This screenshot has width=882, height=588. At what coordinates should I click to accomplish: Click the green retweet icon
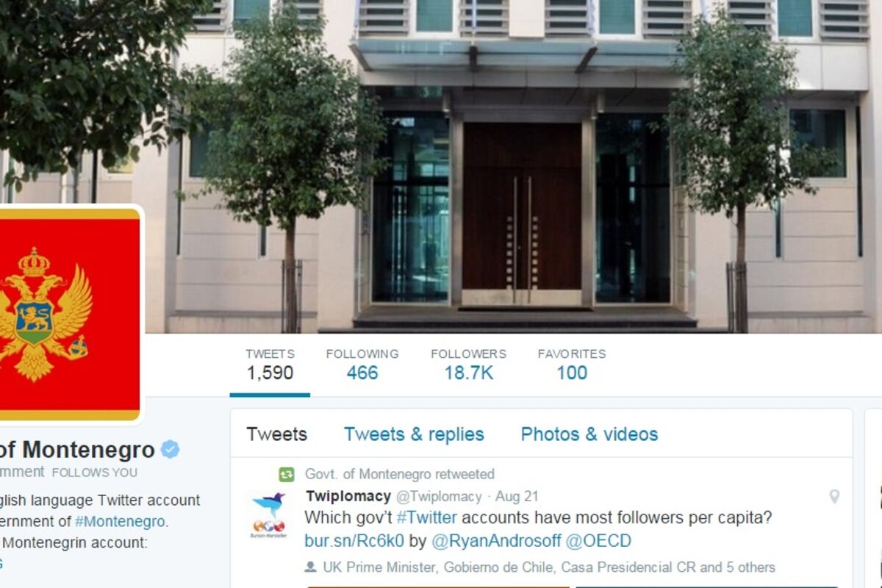click(286, 474)
